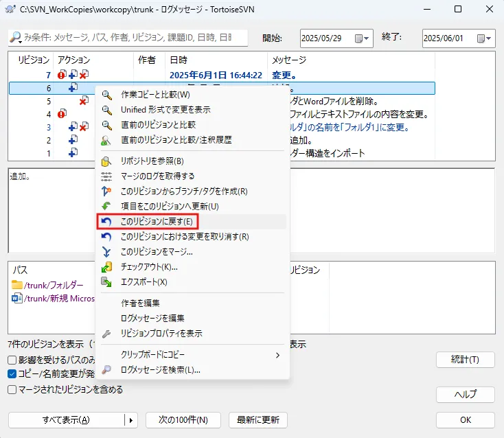
Task: Click the 統計(T) button
Action: [x=465, y=360]
